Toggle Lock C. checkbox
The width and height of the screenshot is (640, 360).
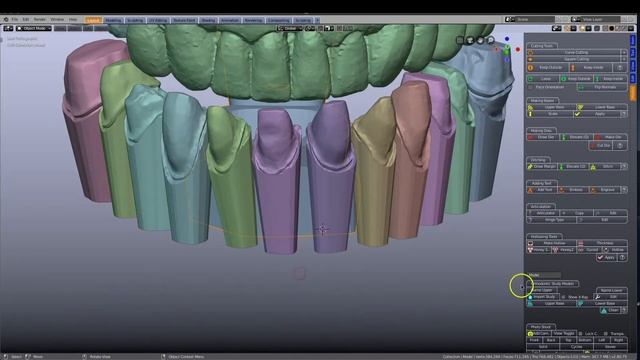pos(580,334)
